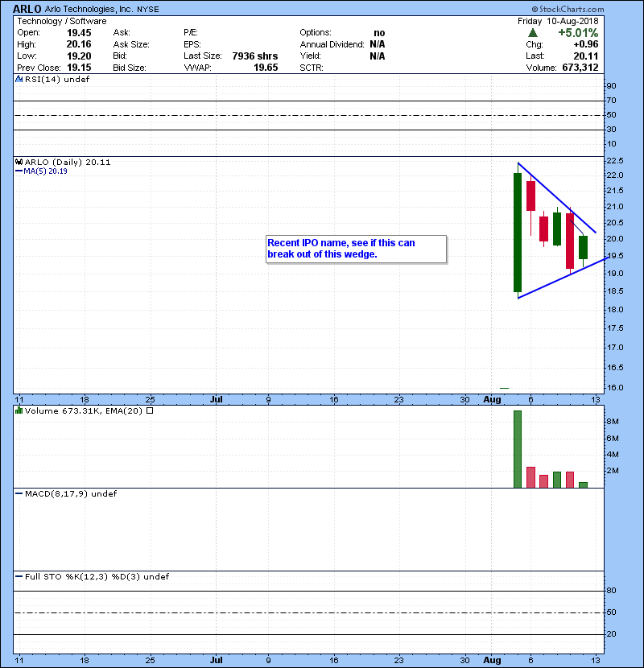
Task: Select the Low value 19.20
Action: [x=79, y=56]
